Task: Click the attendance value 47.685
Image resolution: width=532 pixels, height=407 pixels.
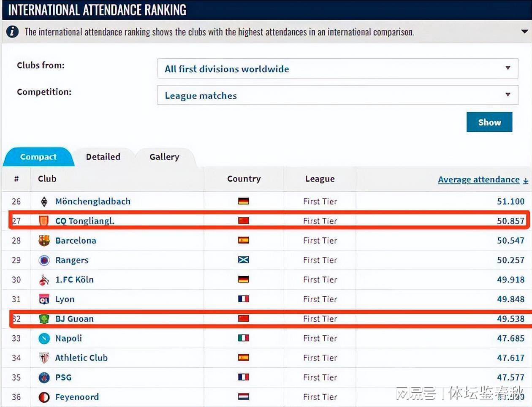Action: pos(510,338)
